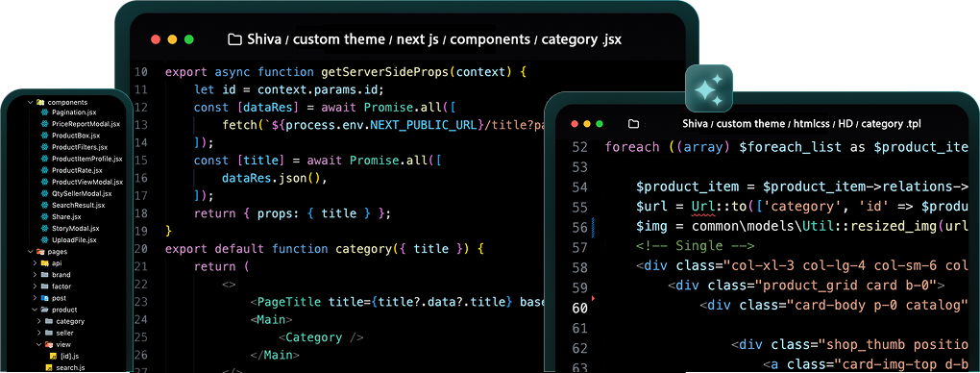
Task: Open StoryModal.jsx file
Action: (75, 229)
